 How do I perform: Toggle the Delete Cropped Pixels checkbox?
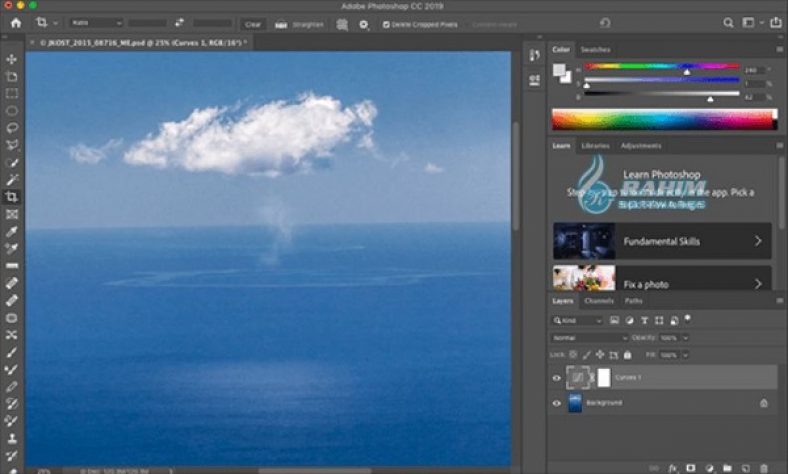point(387,24)
